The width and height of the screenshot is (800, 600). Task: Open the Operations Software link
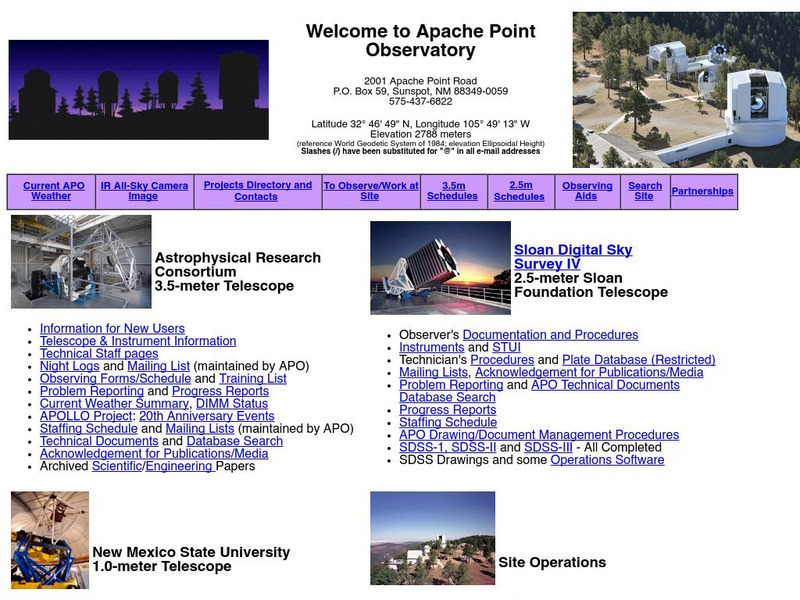(607, 460)
